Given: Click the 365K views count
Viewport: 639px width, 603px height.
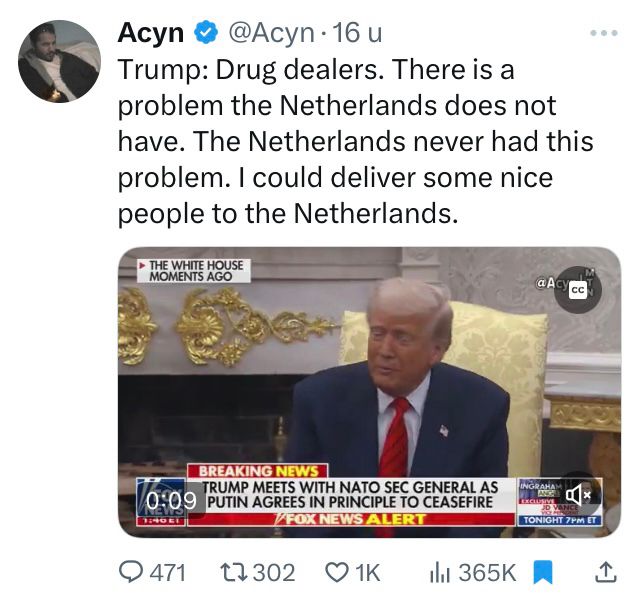Looking at the screenshot, I should point(488,573).
